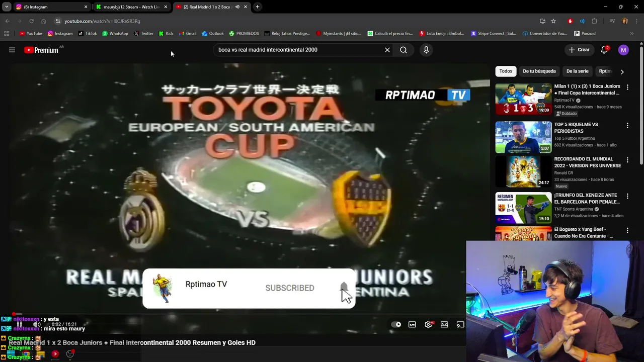Click the RPTIMAO TV logo in video

[423, 95]
